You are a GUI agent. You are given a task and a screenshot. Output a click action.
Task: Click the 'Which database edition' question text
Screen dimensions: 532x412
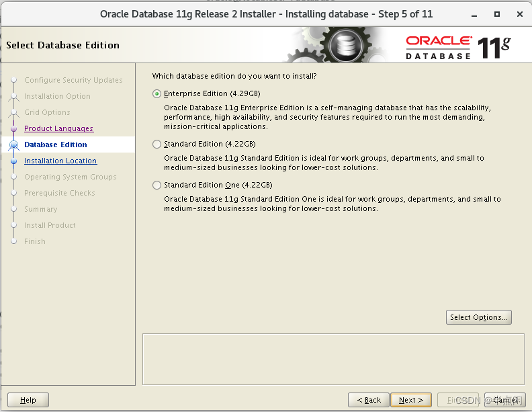234,76
